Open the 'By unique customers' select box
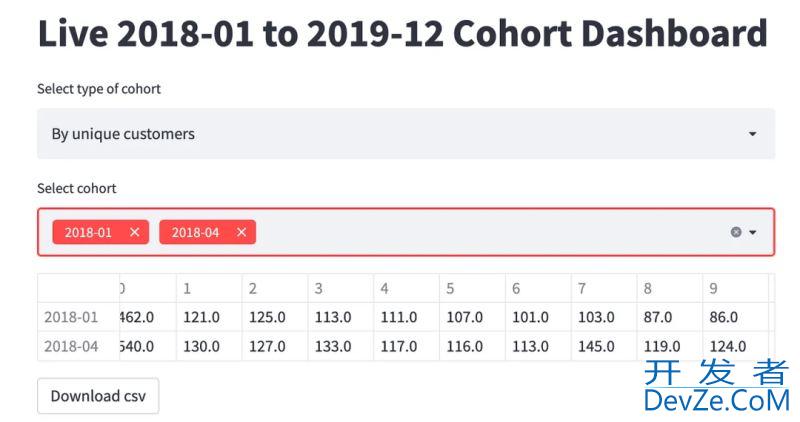Screen dimensions: 800x422 (406, 134)
